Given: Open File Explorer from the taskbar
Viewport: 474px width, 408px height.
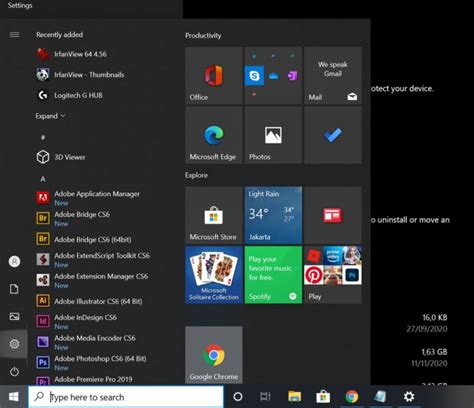Looking at the screenshot, I should coord(294,397).
